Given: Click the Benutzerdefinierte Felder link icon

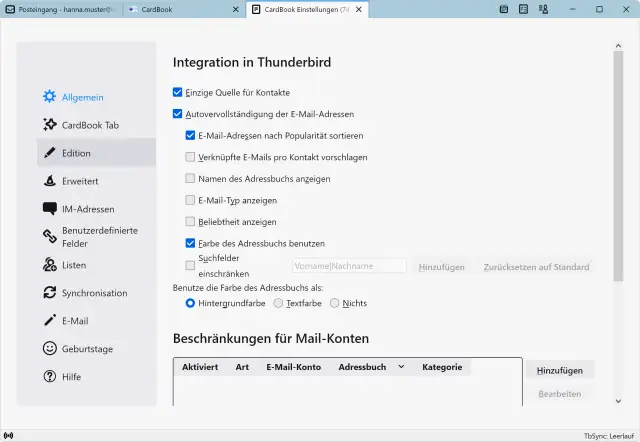Looking at the screenshot, I should (x=49, y=236).
